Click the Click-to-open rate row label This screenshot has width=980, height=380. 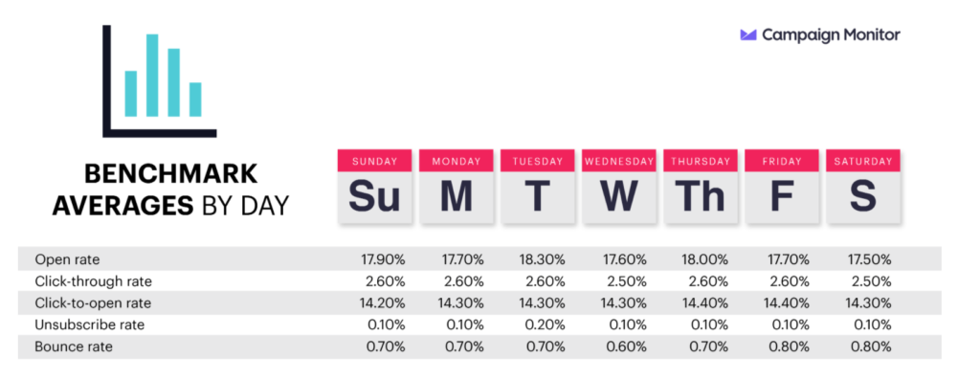[93, 303]
